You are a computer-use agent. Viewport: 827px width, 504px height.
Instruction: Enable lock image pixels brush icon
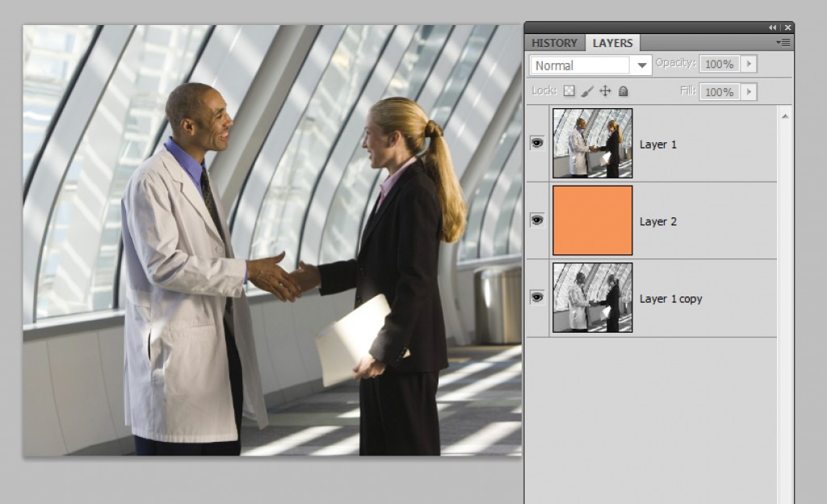(x=588, y=91)
